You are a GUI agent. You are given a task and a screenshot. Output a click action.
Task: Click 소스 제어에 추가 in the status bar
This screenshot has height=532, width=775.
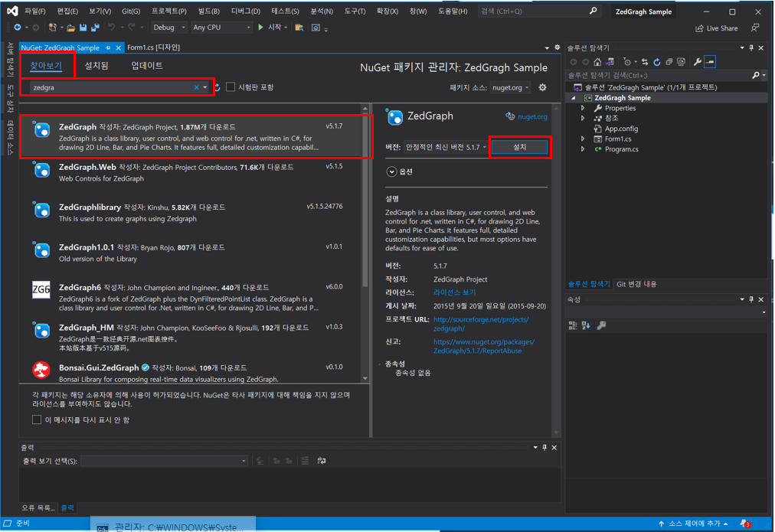[x=693, y=524]
